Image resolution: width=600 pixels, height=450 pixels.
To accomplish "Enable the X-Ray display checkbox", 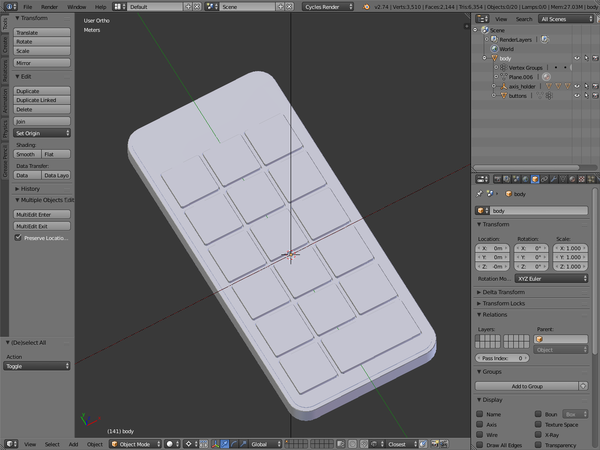I will click(540, 436).
